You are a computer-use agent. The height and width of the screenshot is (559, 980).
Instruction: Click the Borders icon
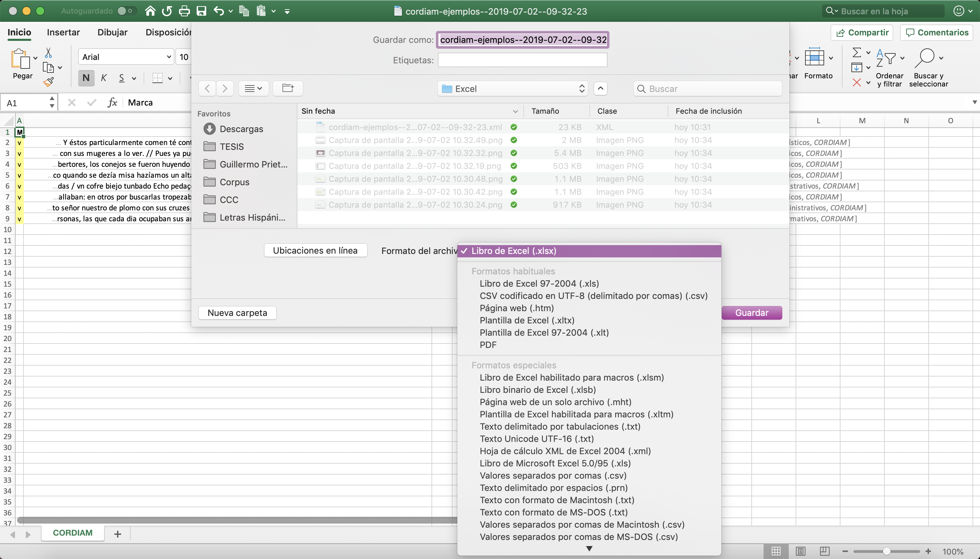click(157, 78)
